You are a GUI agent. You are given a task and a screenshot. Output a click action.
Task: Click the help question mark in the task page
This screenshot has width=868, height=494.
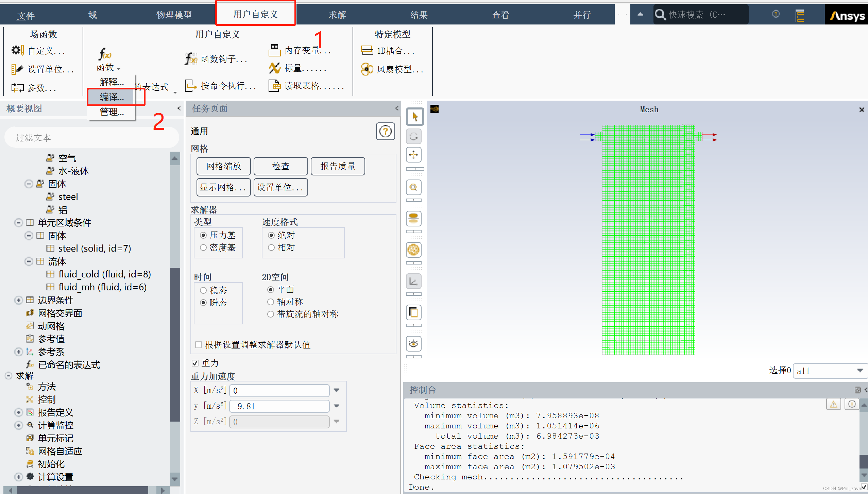385,132
